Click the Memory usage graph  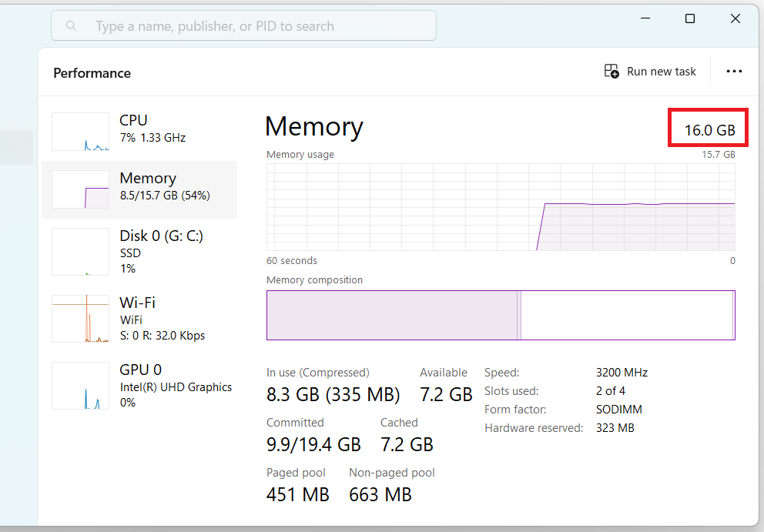coord(501,206)
